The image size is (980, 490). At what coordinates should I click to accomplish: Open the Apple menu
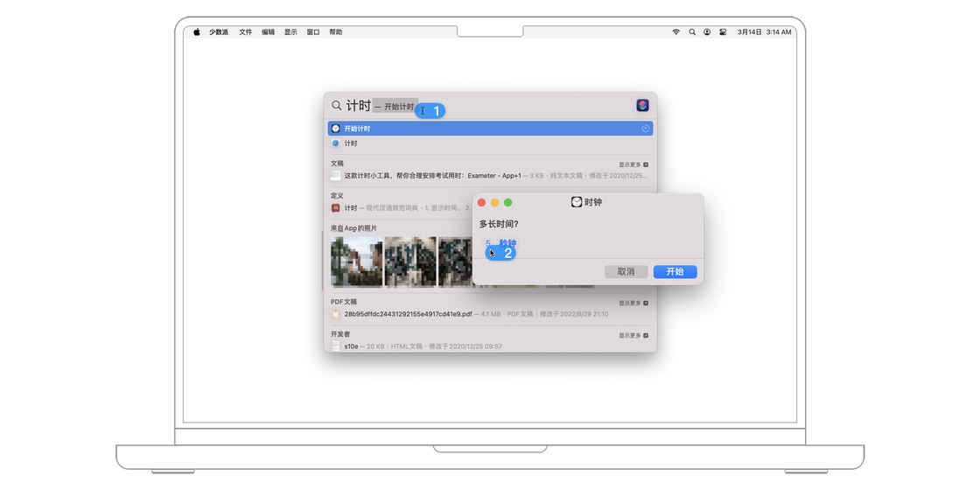(196, 31)
